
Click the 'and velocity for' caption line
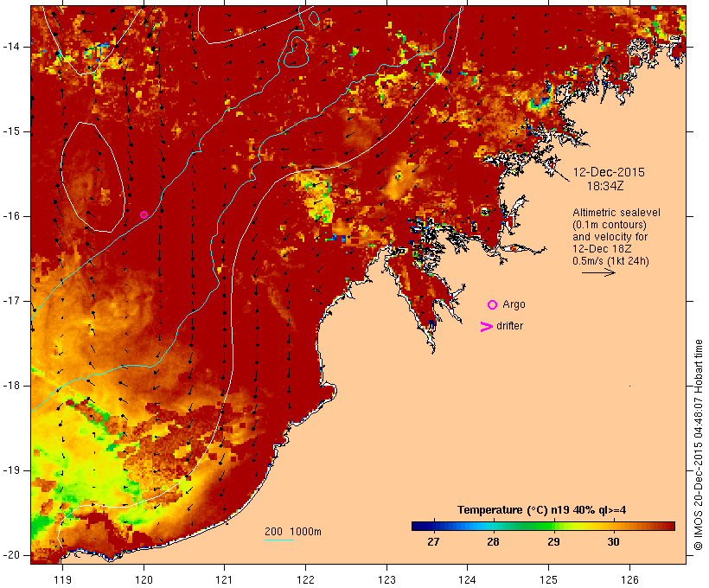[610, 237]
